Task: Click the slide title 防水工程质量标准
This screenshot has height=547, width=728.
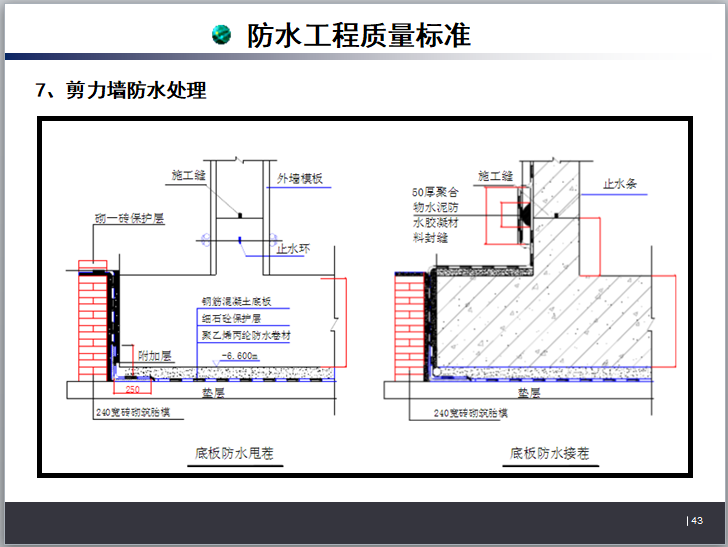Action: 358,36
